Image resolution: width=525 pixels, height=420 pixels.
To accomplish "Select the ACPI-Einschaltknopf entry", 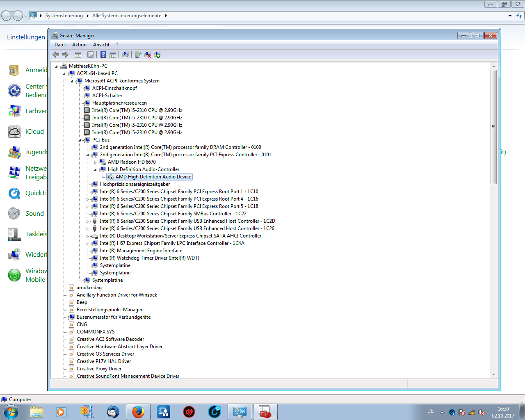I will (x=114, y=88).
